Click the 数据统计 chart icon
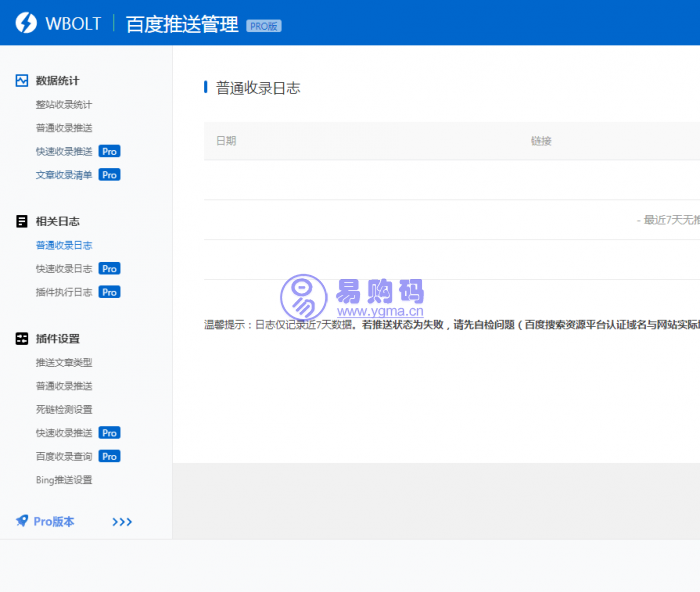The width and height of the screenshot is (700, 592). click(x=22, y=81)
